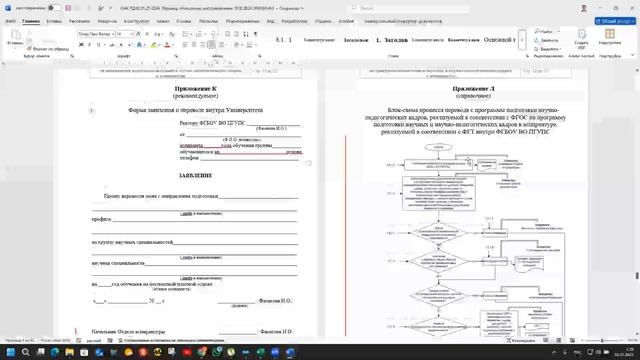Click the taskbar search icon
This screenshot has width=640, height=360.
click(25, 352)
